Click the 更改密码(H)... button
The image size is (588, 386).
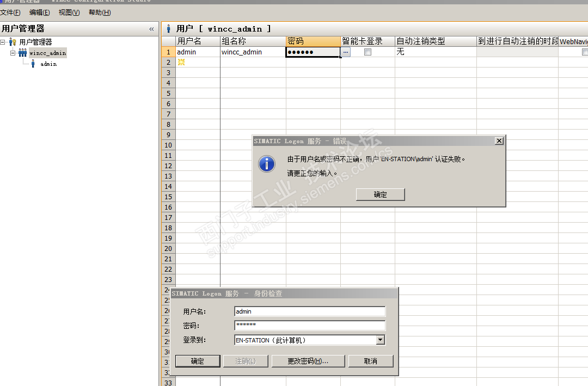[308, 361]
